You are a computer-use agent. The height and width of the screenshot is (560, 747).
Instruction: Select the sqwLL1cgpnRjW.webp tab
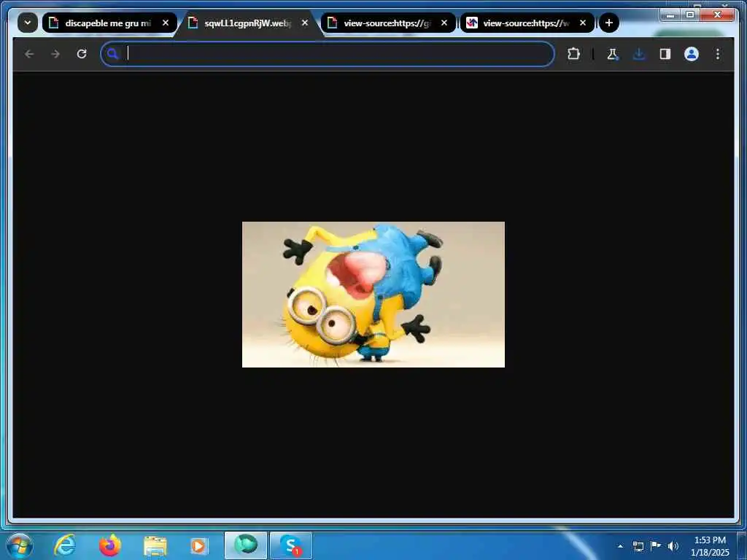click(x=249, y=23)
